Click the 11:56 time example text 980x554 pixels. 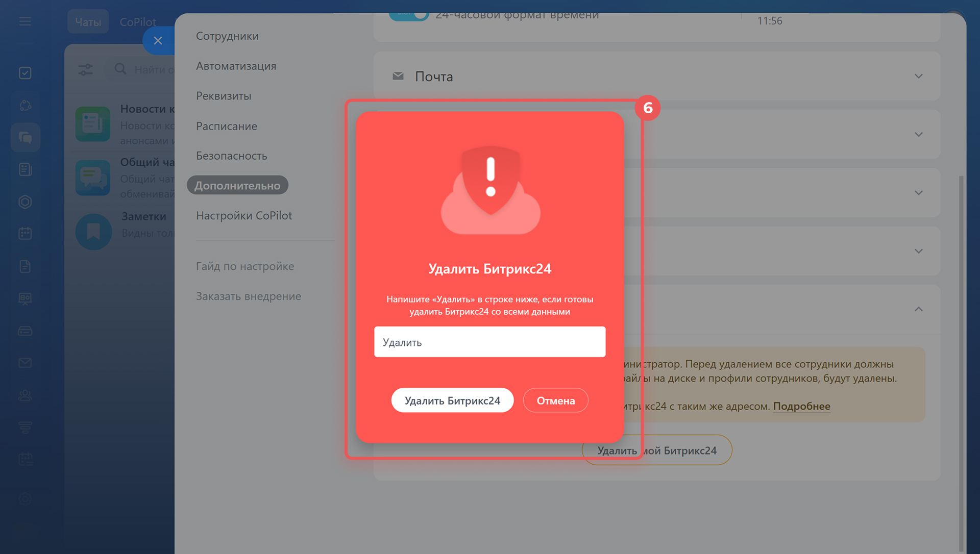pos(770,21)
